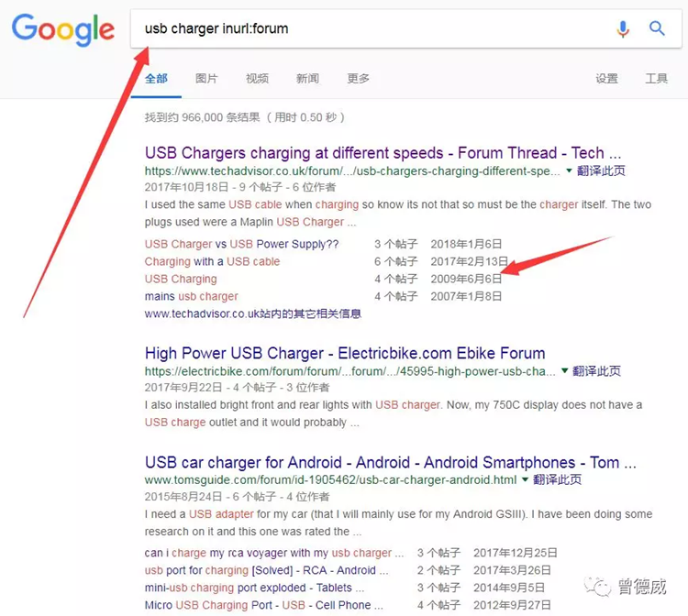Viewport: 688px width, 616px height.
Task: Click the date text '2017年12月25日'
Action: [x=516, y=553]
